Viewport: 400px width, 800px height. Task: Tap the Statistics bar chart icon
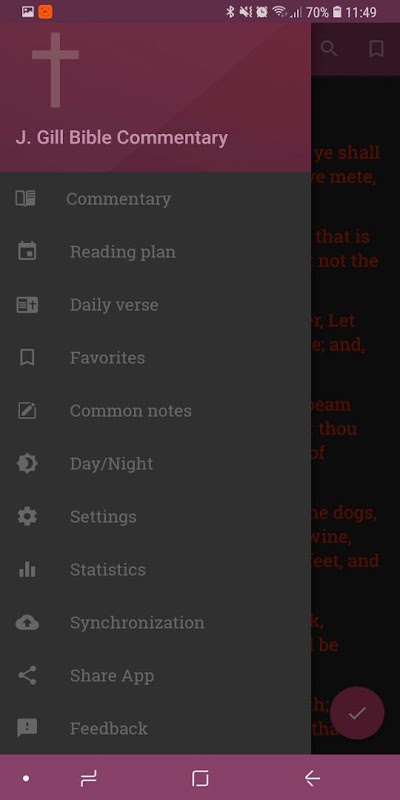pos(27,569)
